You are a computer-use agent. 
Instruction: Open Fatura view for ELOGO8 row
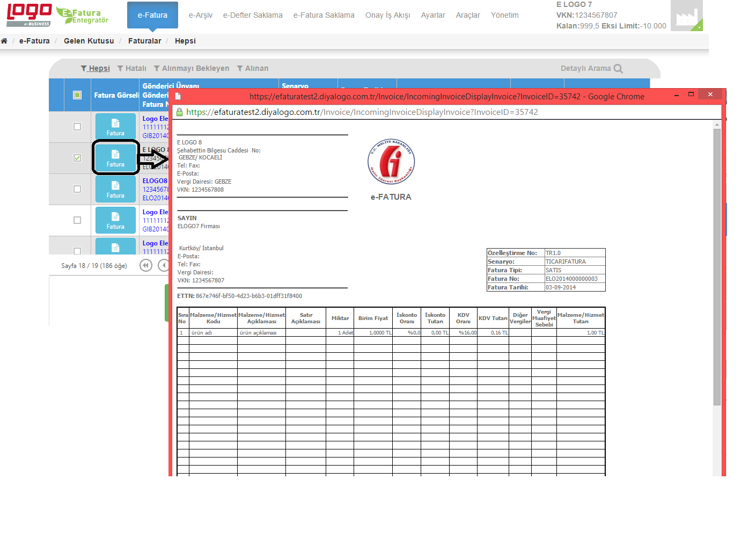point(115,189)
